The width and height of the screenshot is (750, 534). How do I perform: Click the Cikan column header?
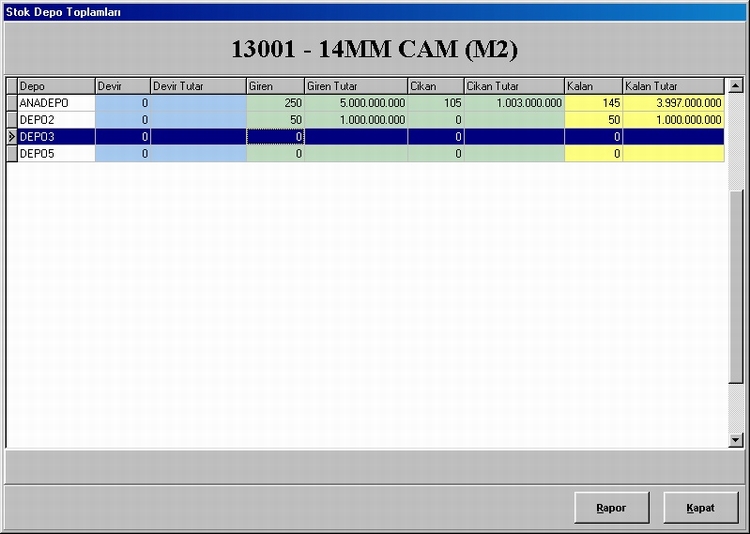pos(435,86)
